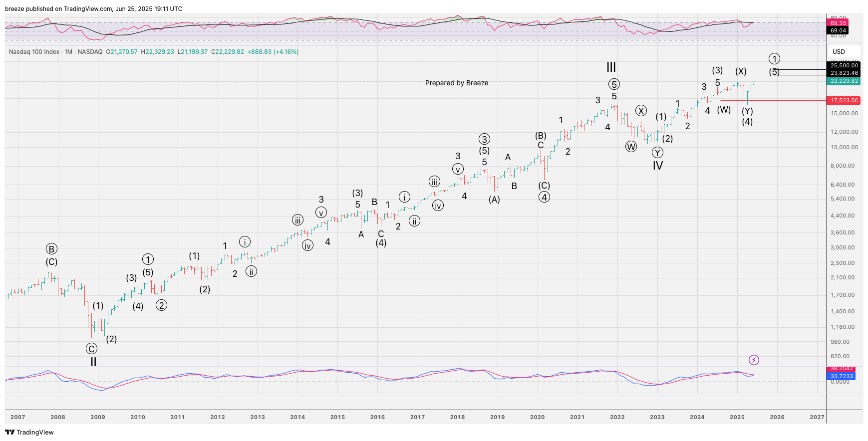
Task: Select the circled 5 wave label below III
Action: click(x=614, y=84)
